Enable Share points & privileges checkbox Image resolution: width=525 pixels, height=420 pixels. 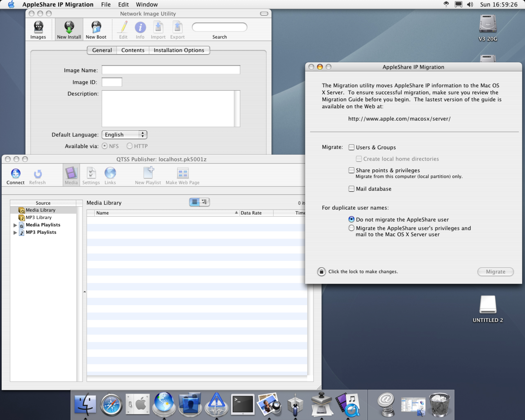(351, 170)
